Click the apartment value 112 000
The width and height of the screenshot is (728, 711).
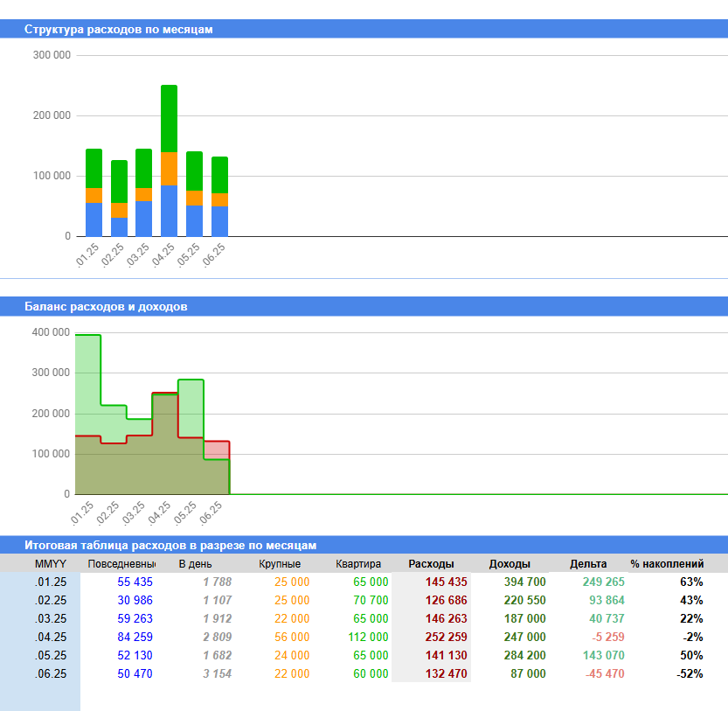click(368, 638)
